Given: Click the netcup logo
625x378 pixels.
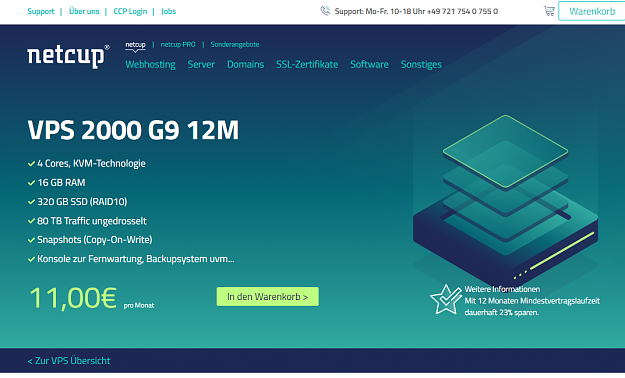Looking at the screenshot, I should 68,56.
